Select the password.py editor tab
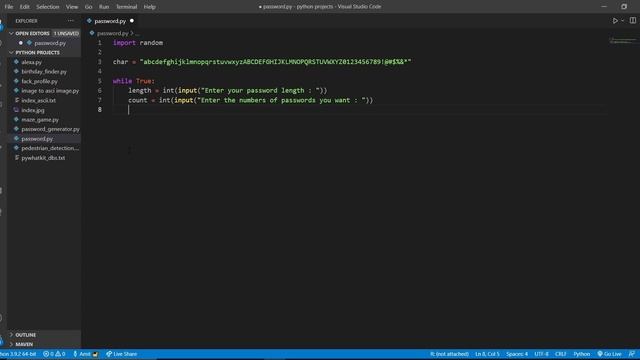 pyautogui.click(x=110, y=21)
